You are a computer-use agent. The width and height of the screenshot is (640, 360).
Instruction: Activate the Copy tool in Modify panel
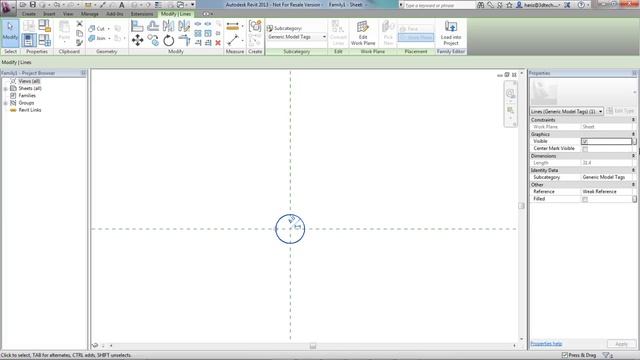point(153,40)
